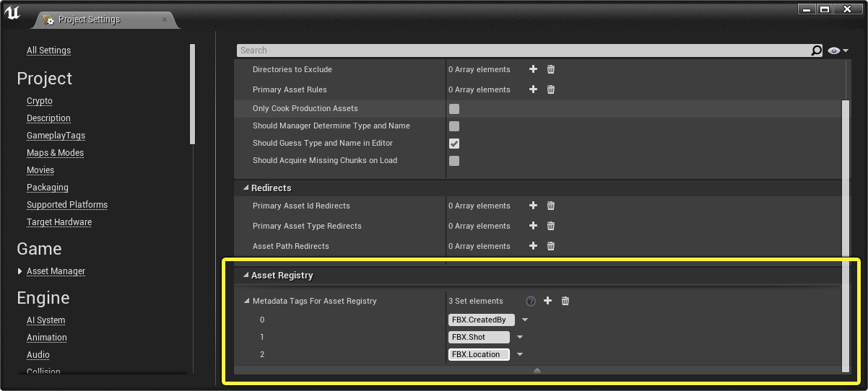868x391 pixels.
Task: Enable Only Cook Production Assets
Action: tap(454, 109)
